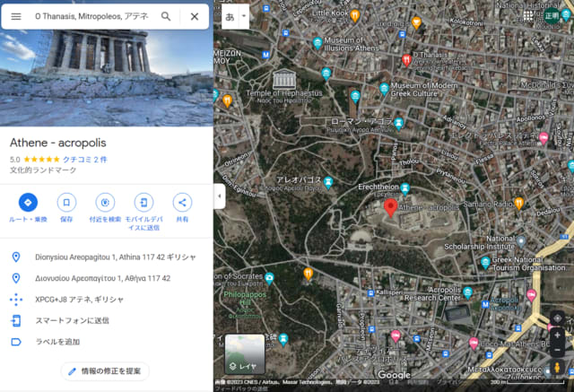The image size is (574, 392).
Task: Click the Museum of Modern Greek Culture marker
Action: tap(384, 89)
